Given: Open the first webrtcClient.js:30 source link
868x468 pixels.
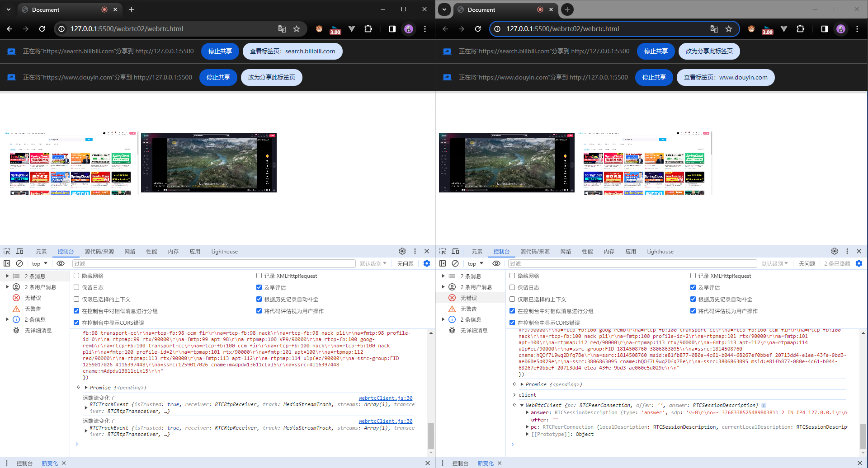Looking at the screenshot, I should 386,398.
